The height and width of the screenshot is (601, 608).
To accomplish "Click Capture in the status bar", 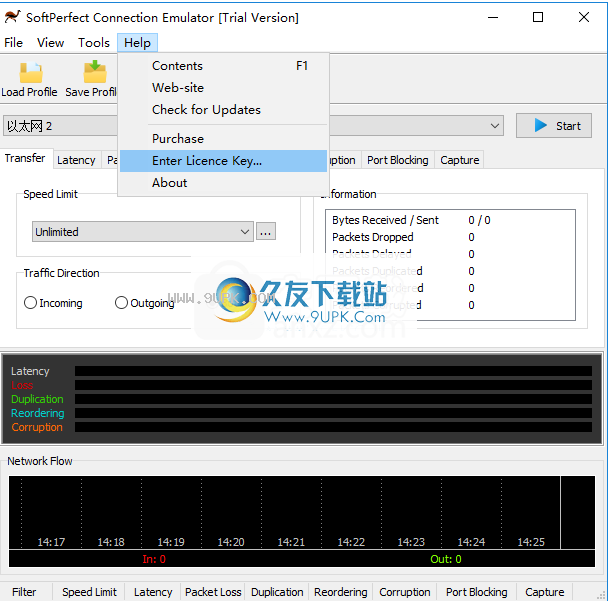I will click(544, 592).
